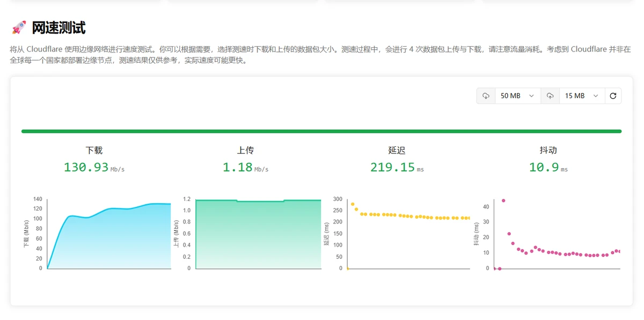Click the refresh speed test button
The height and width of the screenshot is (320, 644).
613,96
